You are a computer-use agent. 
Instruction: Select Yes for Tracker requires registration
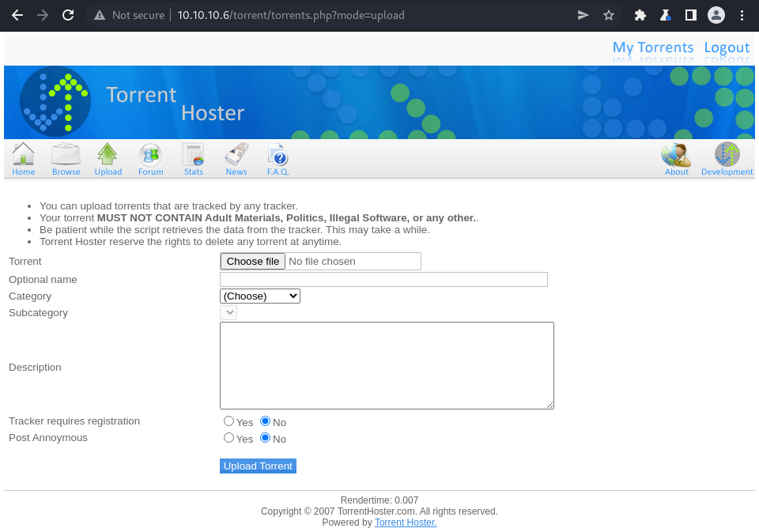[228, 421]
